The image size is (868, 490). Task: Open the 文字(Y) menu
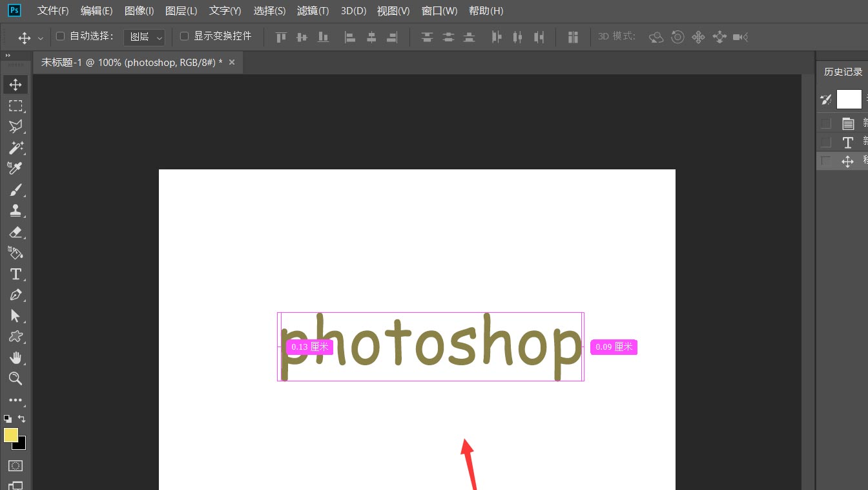click(225, 11)
